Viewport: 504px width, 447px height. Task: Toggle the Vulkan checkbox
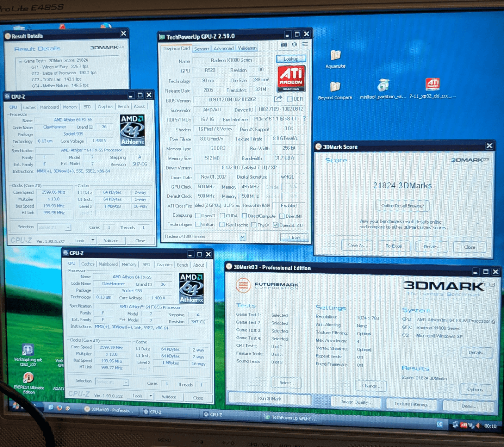(x=198, y=224)
